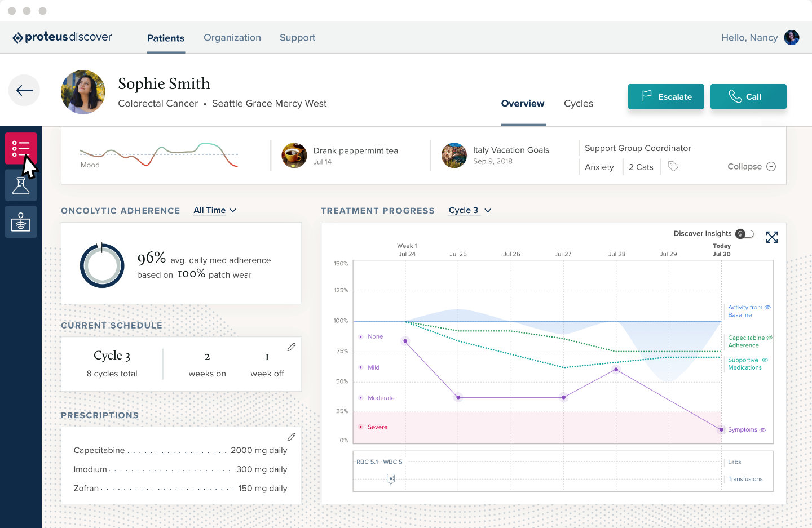Toggle the Discover Insights switch
The height and width of the screenshot is (528, 812).
tap(744, 234)
